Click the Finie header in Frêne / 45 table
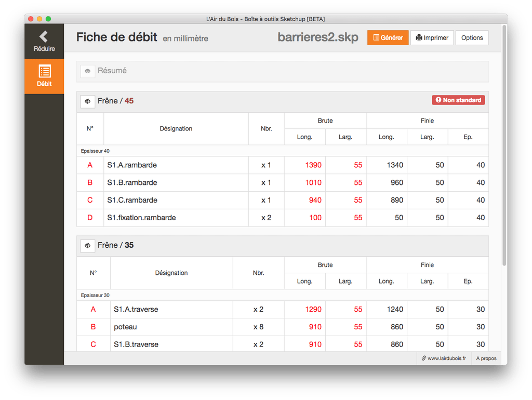Screen dimensions: 532x400 [x=427, y=121]
